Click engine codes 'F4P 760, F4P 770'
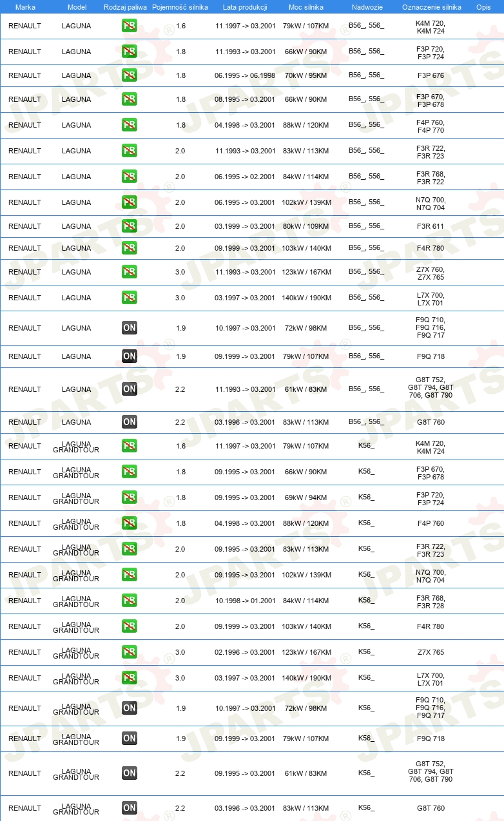The image size is (504, 821). [x=431, y=126]
